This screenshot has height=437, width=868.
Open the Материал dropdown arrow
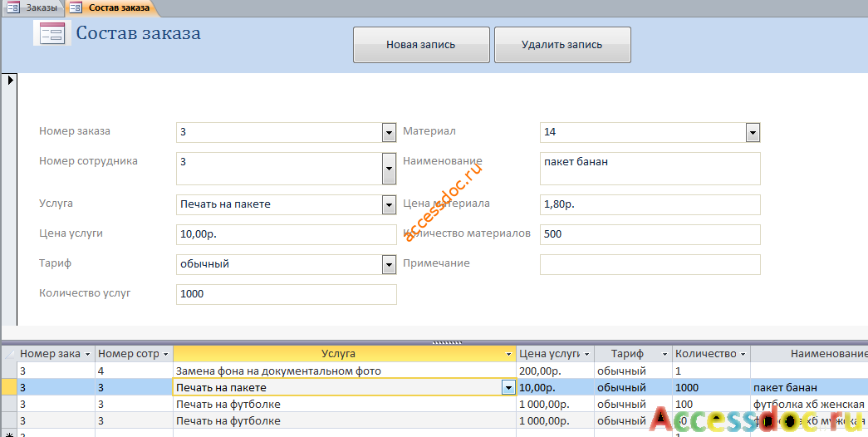click(x=753, y=132)
